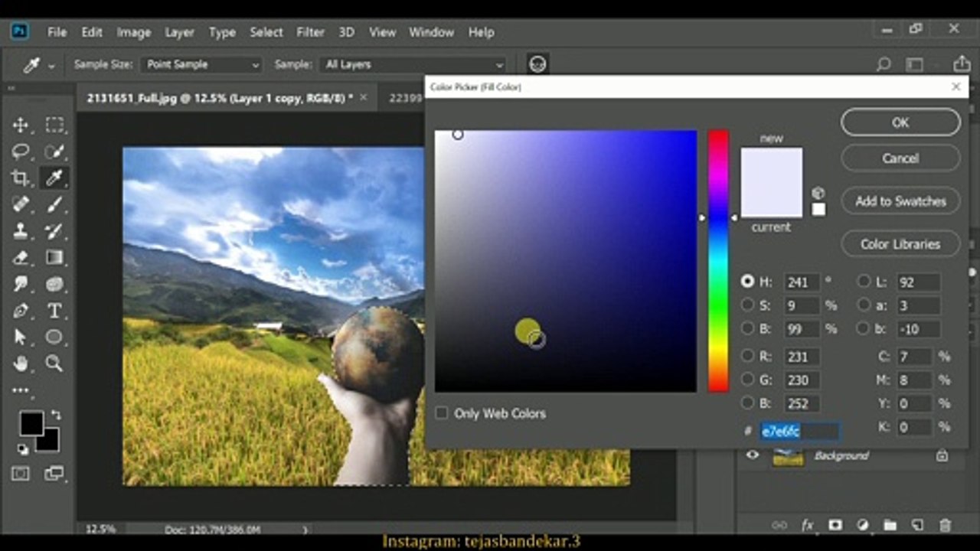Select the Rectangular Marquee tool

(54, 125)
